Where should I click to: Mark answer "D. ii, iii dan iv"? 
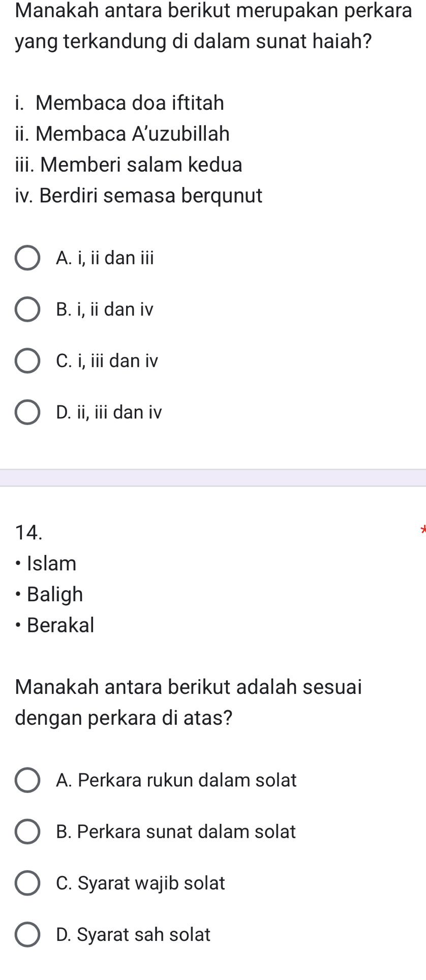point(27,412)
